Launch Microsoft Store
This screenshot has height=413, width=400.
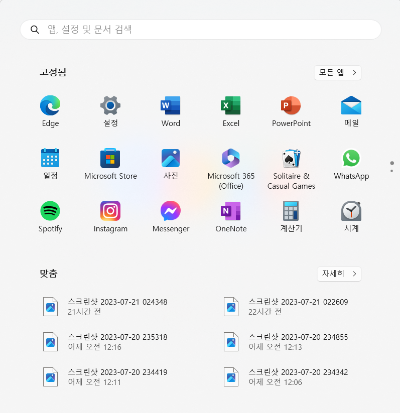click(x=110, y=164)
